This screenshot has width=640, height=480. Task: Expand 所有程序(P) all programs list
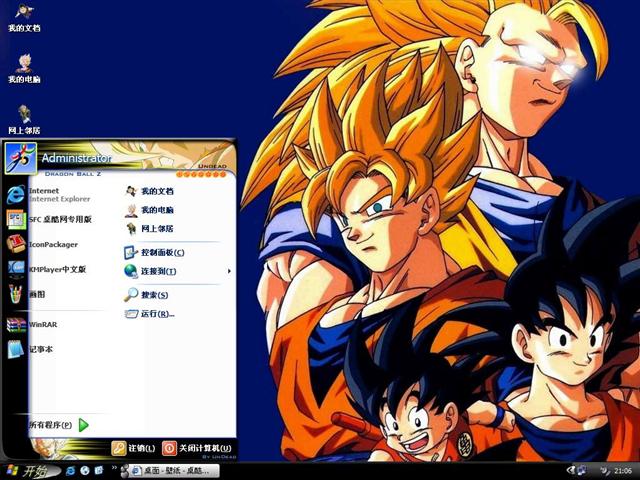(59, 425)
